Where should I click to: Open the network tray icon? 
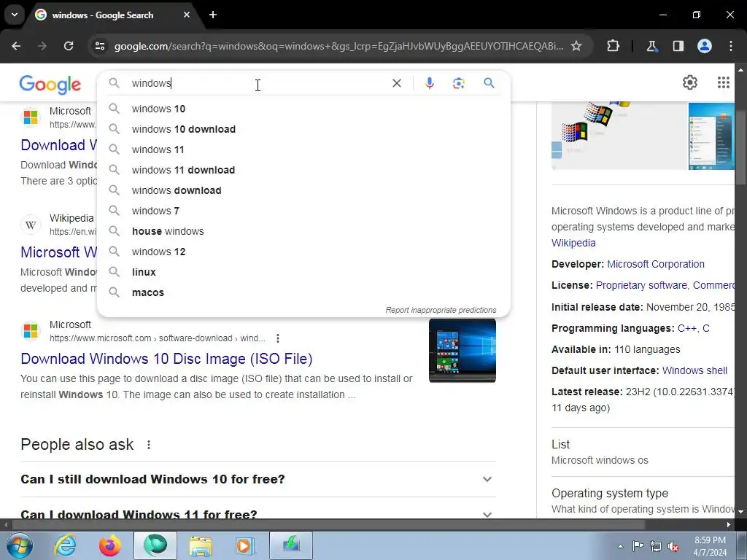tap(656, 546)
